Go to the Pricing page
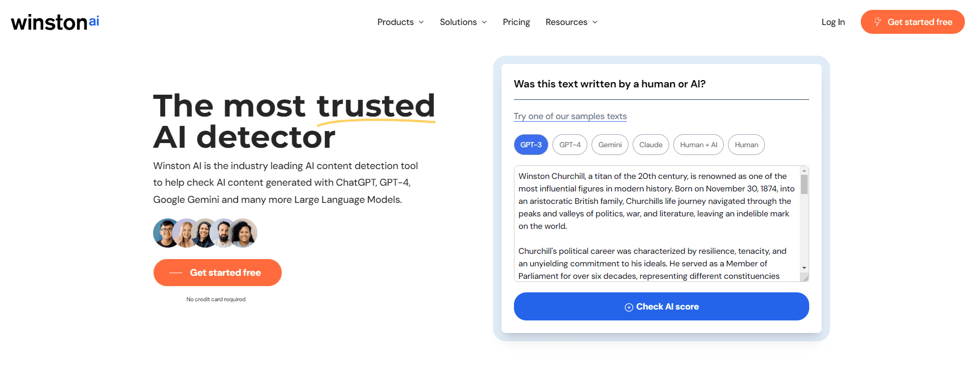Screen dimensions: 980x386 516,22
